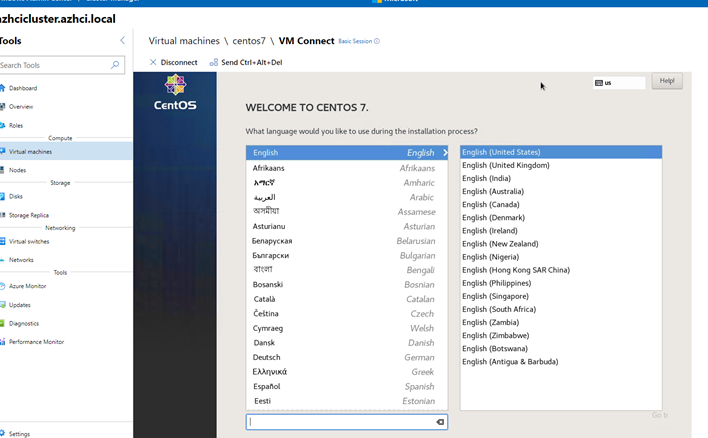Image resolution: width=708 pixels, height=438 pixels.
Task: Click the Virtual switches icon
Action: 2,242
